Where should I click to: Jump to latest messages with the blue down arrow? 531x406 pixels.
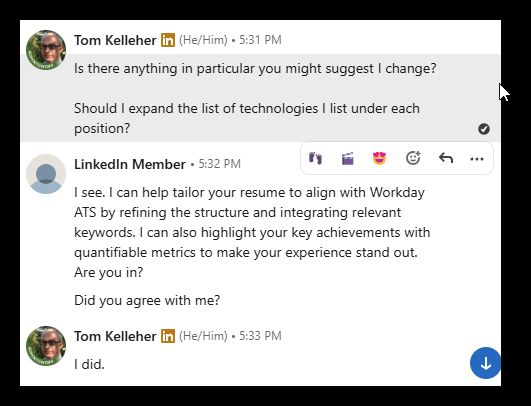[x=485, y=363]
